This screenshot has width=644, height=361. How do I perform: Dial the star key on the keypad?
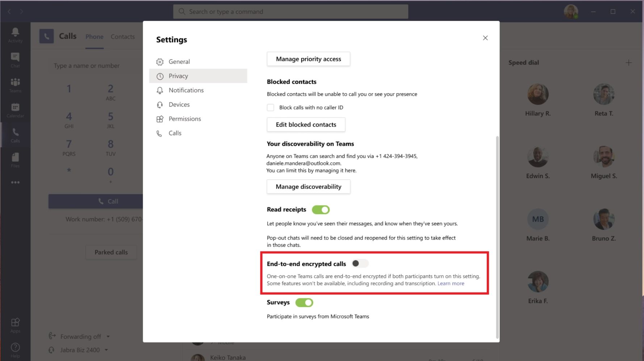point(69,170)
